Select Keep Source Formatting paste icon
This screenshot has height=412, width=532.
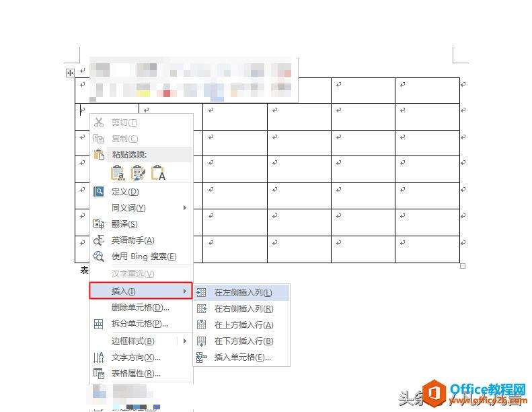(118, 172)
